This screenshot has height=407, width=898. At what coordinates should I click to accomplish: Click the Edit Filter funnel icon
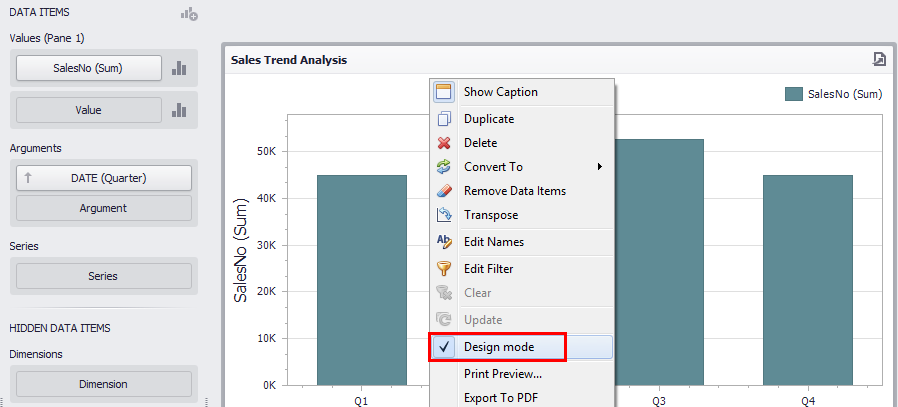tap(445, 269)
